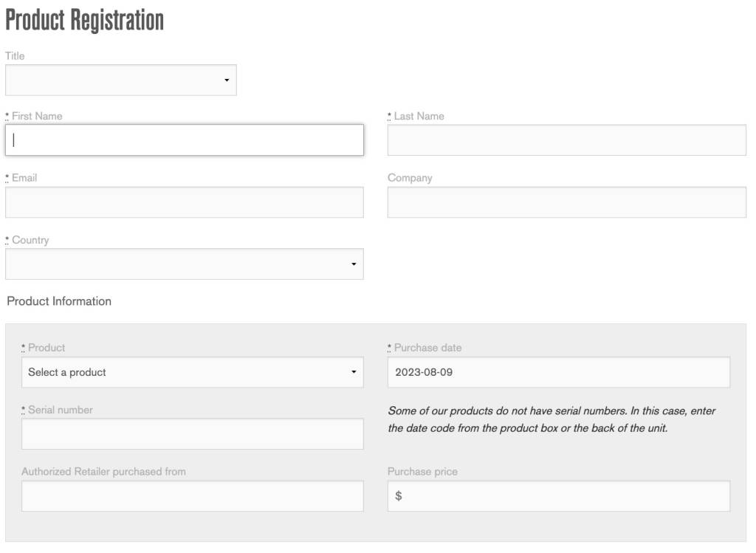
Task: Select the Serial number input box
Action: click(192, 433)
